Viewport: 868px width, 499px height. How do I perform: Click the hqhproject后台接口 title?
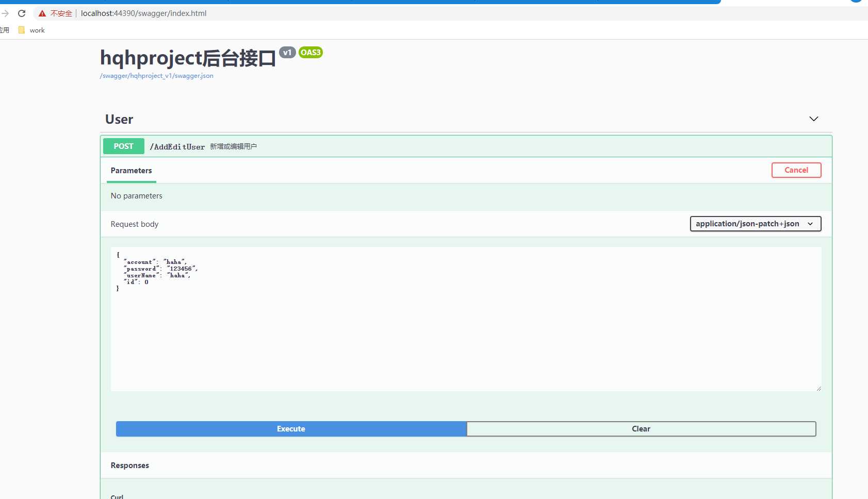(x=188, y=58)
